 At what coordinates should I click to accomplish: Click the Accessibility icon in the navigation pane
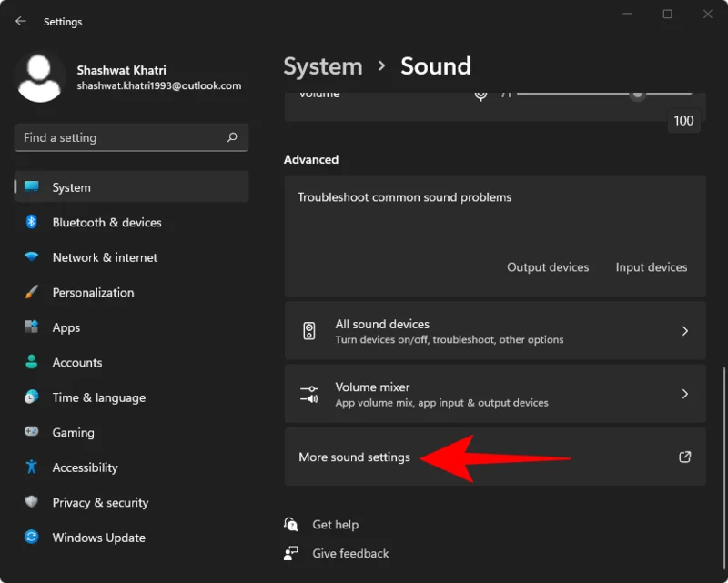tap(27, 467)
